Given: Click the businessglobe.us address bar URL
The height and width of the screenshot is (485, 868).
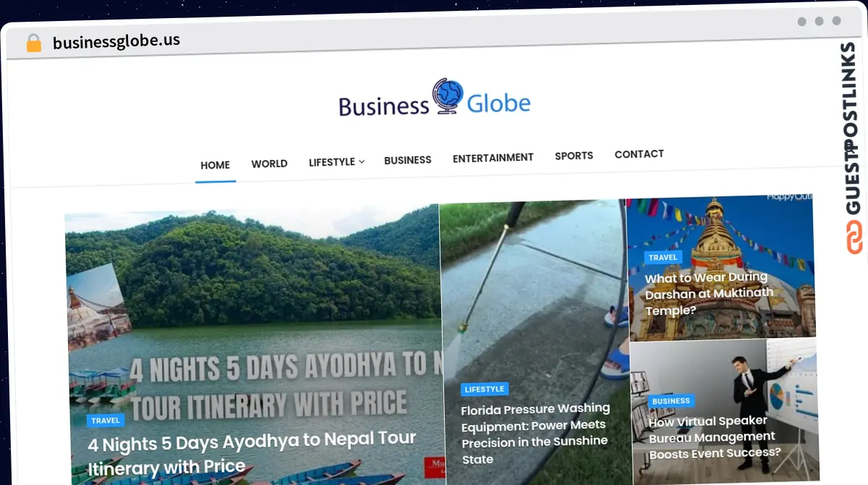Looking at the screenshot, I should pyautogui.click(x=116, y=41).
